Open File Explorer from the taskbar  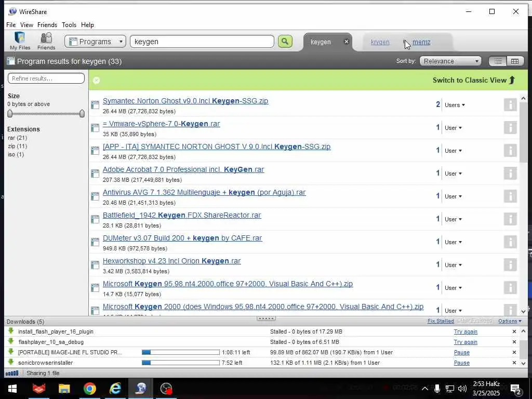[x=64, y=389]
